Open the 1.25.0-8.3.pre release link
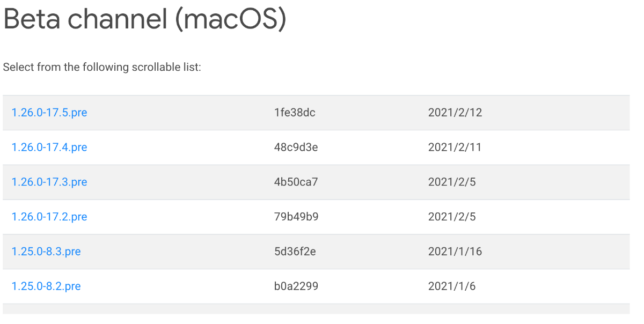Image resolution: width=644 pixels, height=324 pixels. click(46, 251)
